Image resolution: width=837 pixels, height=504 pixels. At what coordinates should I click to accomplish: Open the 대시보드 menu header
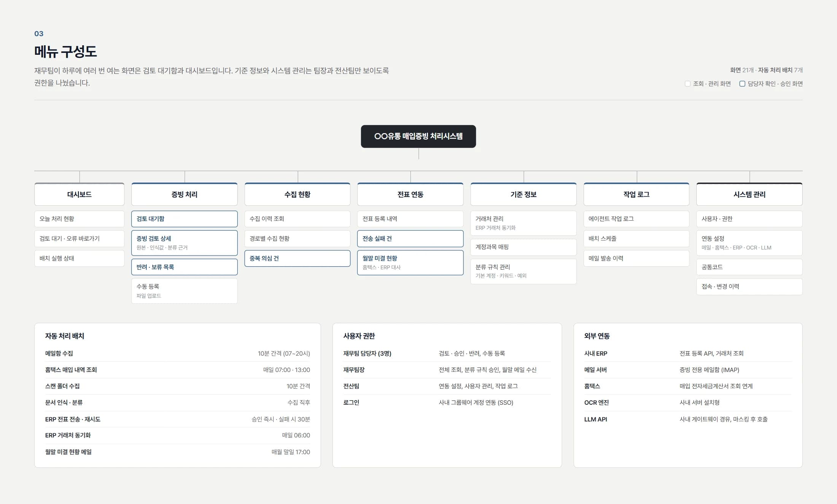[79, 194]
